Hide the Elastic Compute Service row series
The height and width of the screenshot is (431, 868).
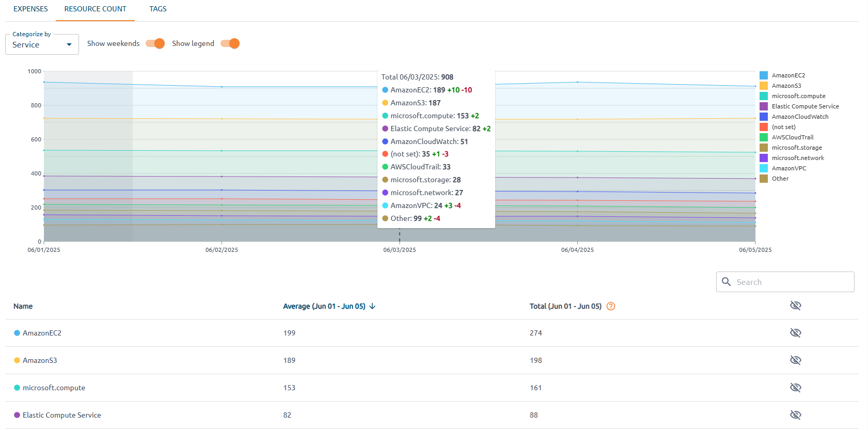[796, 415]
